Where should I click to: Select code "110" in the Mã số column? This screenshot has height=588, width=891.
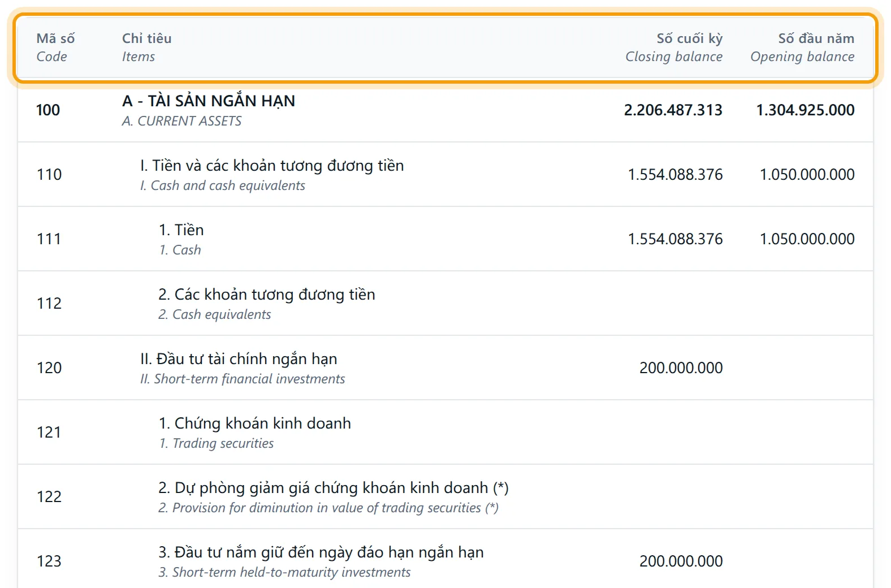49,174
